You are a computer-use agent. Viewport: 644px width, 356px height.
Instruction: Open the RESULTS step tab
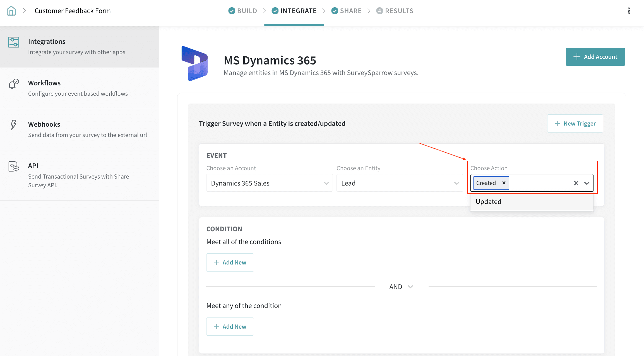[395, 11]
